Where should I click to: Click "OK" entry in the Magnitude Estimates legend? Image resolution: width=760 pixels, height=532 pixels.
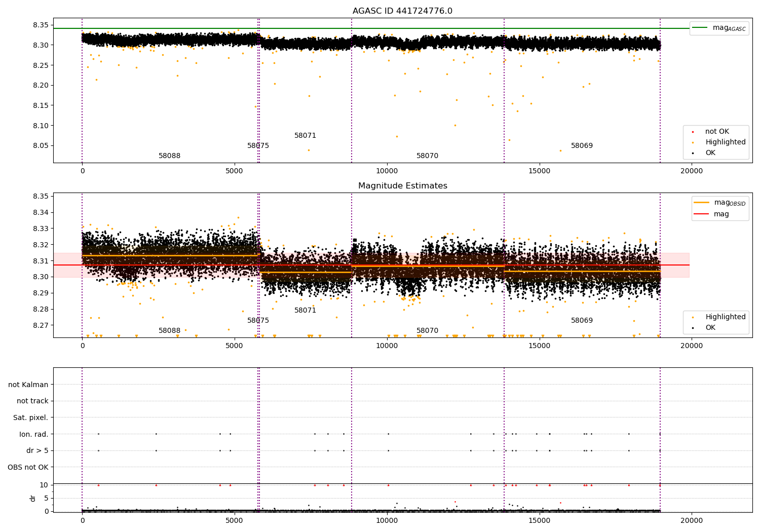(x=710, y=328)
